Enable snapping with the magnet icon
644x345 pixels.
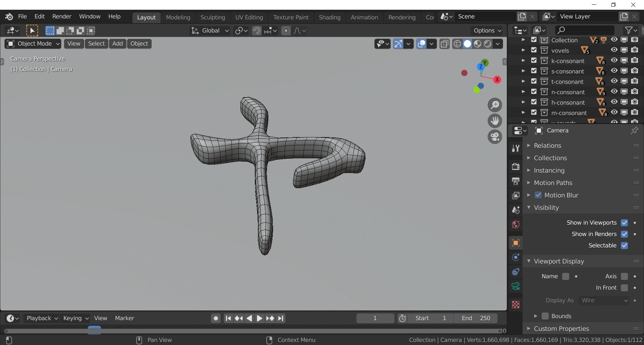pyautogui.click(x=257, y=31)
